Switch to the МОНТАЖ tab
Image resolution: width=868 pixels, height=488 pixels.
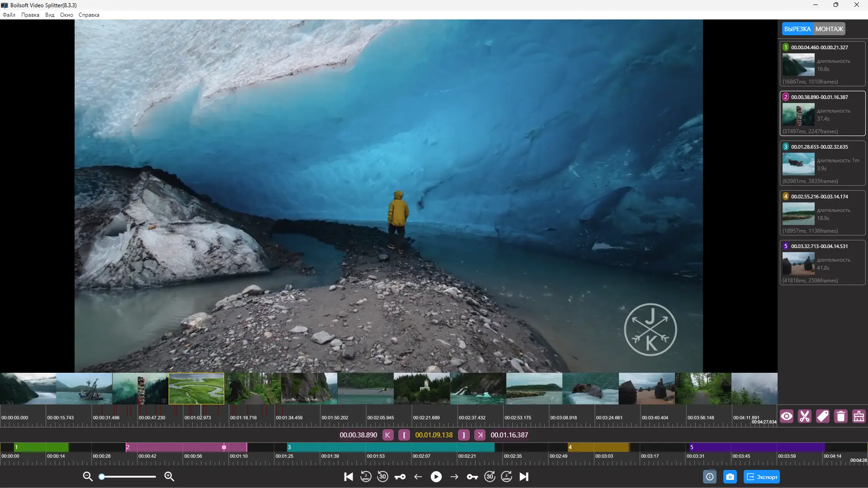point(829,29)
